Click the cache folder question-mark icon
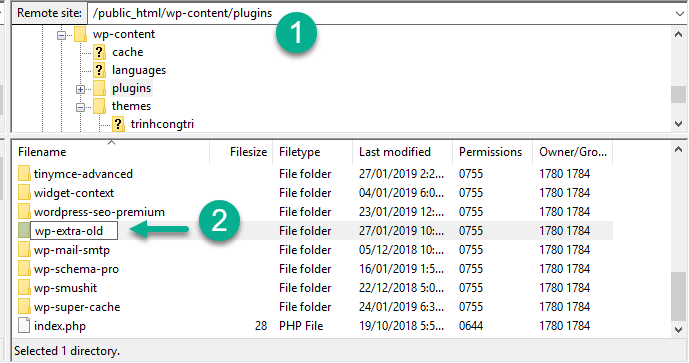689x363 pixels. (99, 52)
